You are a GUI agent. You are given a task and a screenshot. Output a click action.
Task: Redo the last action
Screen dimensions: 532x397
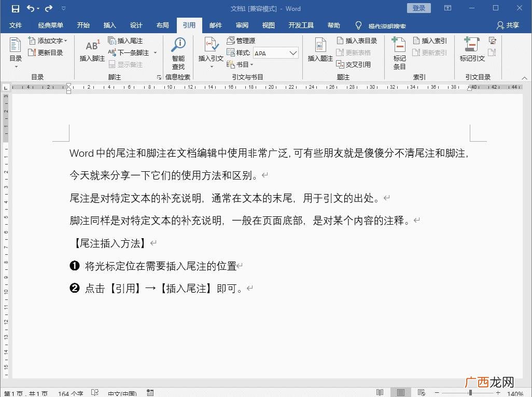pyautogui.click(x=49, y=8)
